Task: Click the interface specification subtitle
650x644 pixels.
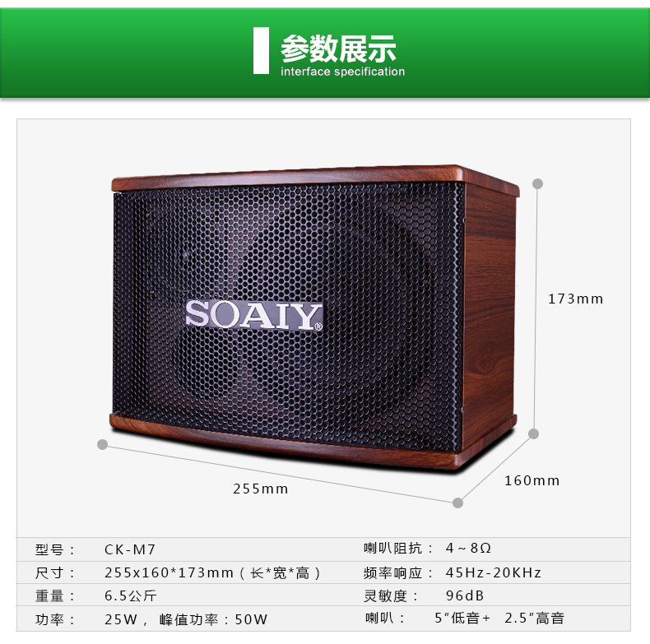Action: coord(343,72)
